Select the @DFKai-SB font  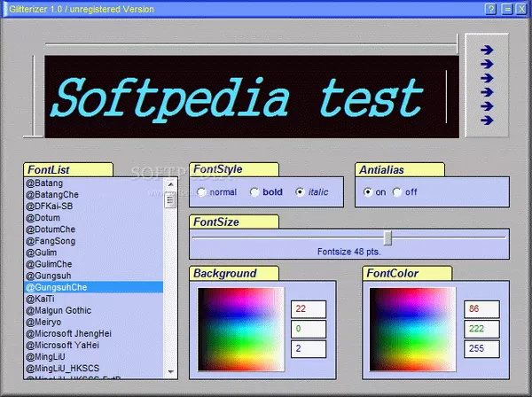(94, 206)
